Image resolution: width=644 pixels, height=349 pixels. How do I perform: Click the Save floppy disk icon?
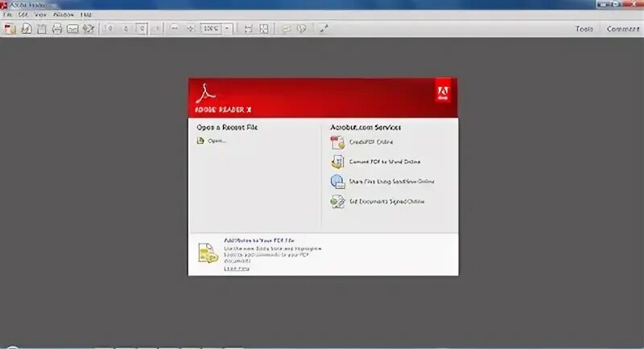click(x=42, y=29)
